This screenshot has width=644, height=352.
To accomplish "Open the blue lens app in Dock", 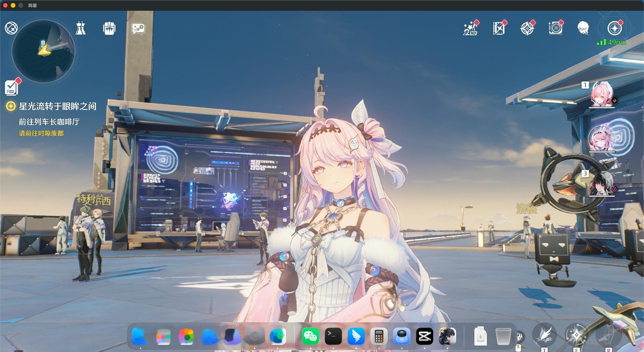I will coord(402,336).
